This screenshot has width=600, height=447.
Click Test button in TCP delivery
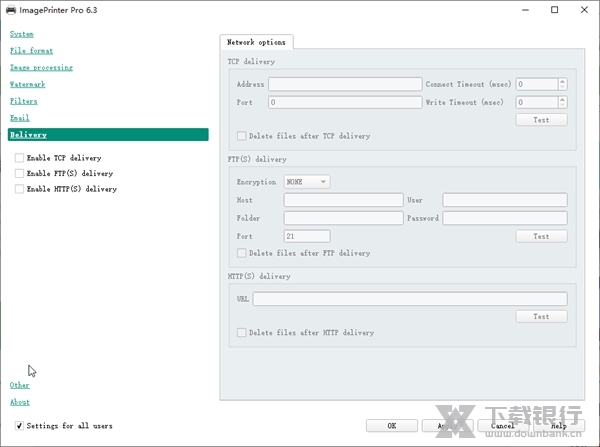(x=541, y=120)
